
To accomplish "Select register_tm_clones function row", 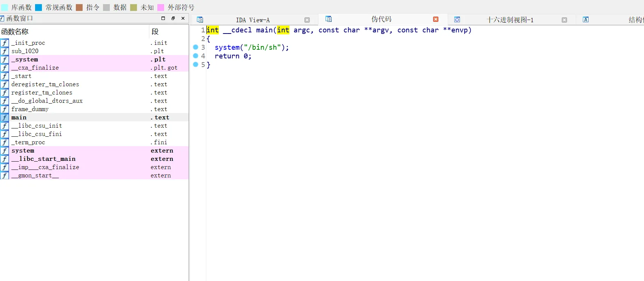I will click(x=94, y=93).
